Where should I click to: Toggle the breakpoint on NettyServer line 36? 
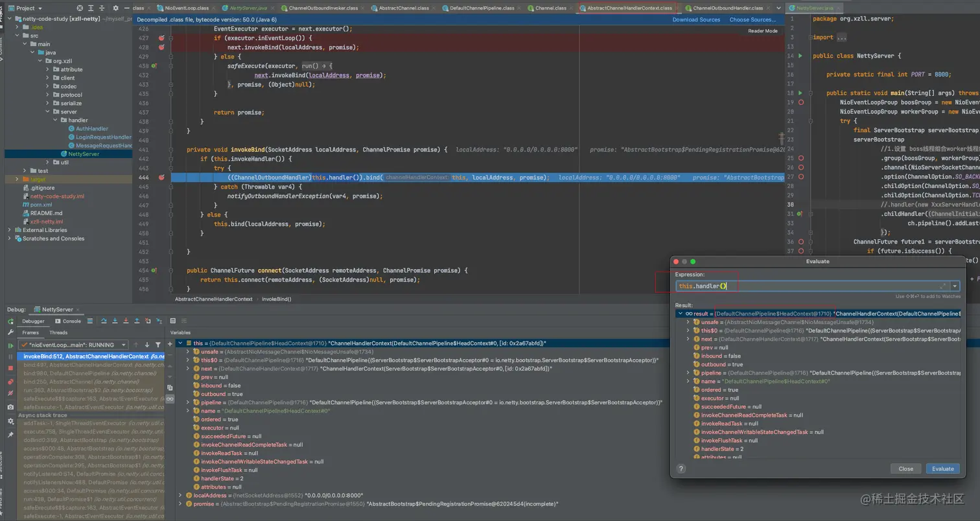pos(801,241)
